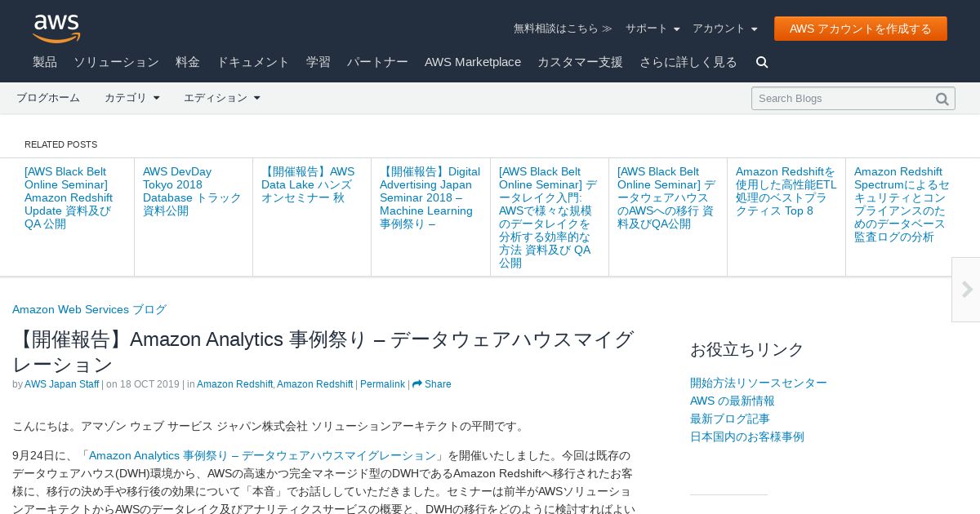Open 開始方法リソースセンター link
The image size is (980, 514).
pos(759,383)
